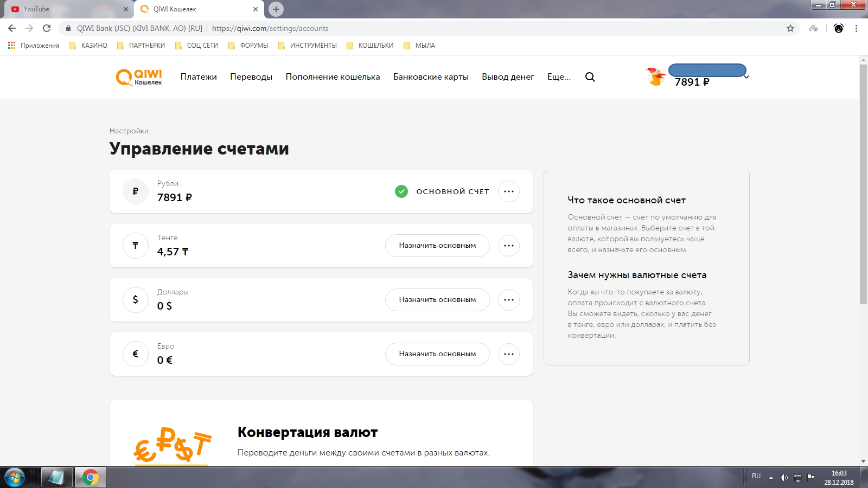
Task: Click the tenge currency symbol icon
Action: pyautogui.click(x=136, y=246)
